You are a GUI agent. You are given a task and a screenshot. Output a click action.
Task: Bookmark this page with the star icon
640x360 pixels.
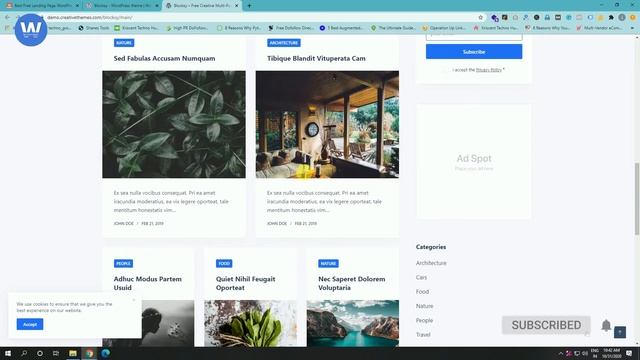[480, 18]
